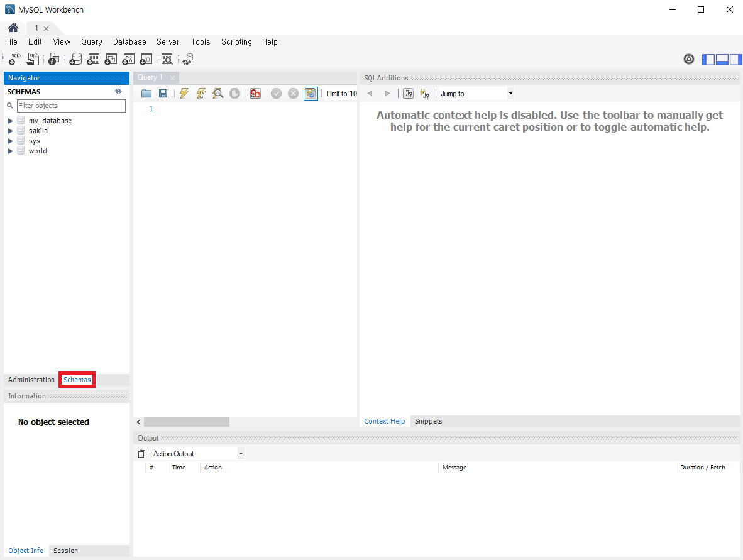Screen dimensions: 743x560
Task: Open the View menu
Action: [x=62, y=41]
